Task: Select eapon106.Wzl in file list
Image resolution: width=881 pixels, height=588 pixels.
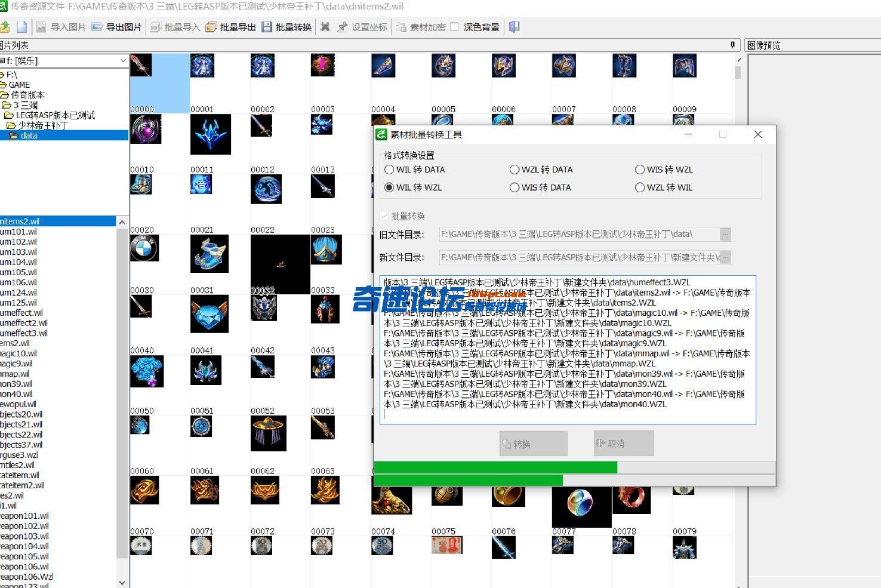Action: (x=27, y=577)
